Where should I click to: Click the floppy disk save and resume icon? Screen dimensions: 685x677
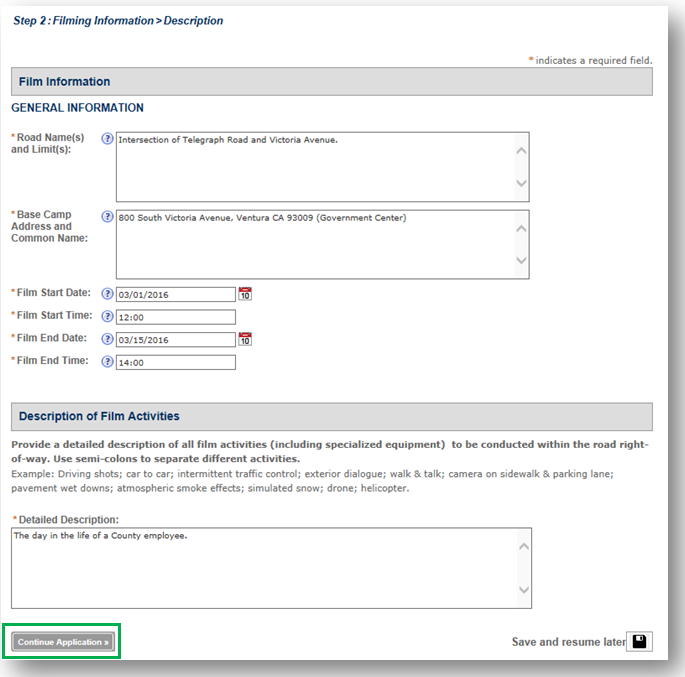[x=640, y=641]
